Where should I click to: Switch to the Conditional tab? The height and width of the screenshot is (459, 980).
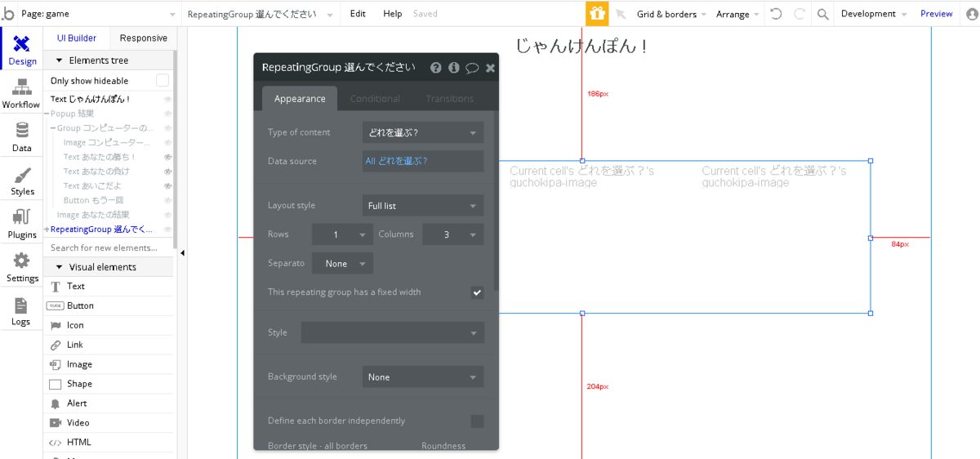(x=375, y=99)
